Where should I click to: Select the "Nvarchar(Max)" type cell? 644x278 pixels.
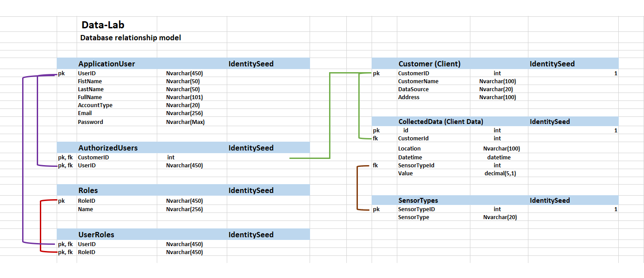click(186, 122)
